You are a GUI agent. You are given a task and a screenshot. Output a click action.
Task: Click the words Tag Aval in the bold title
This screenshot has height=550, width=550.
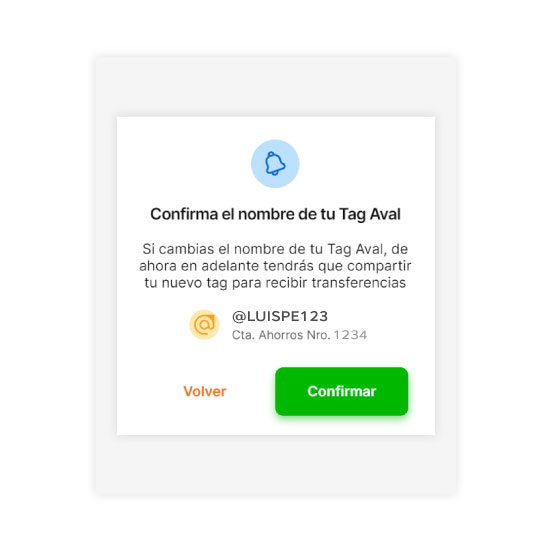(370, 214)
